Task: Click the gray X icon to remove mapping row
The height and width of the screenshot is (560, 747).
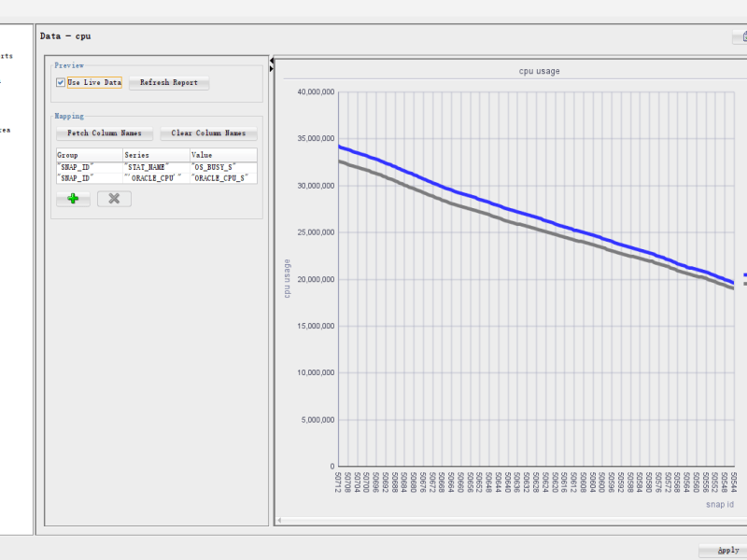Action: (114, 199)
